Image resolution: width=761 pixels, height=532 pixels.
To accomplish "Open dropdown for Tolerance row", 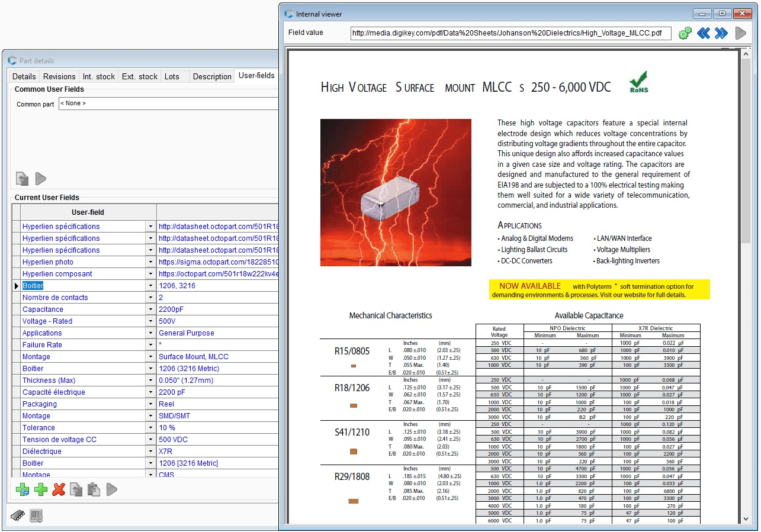I will click(150, 428).
